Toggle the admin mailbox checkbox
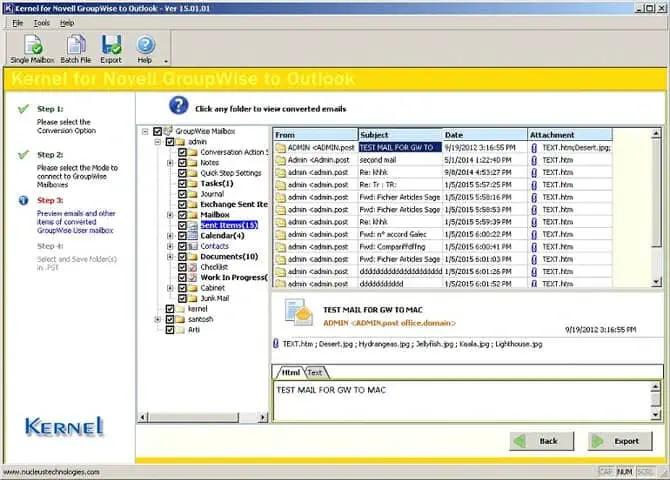Image resolution: width=670 pixels, height=480 pixels. click(x=170, y=141)
